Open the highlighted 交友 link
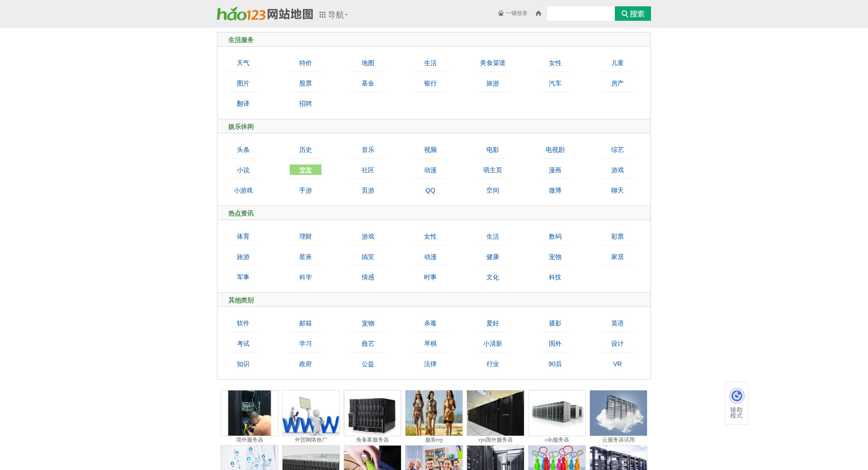Image resolution: width=868 pixels, height=470 pixels. click(x=306, y=170)
